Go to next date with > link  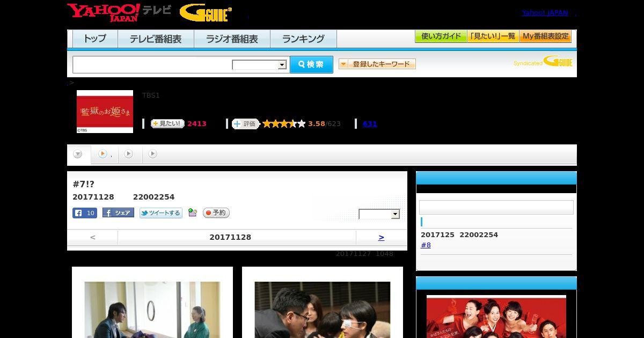click(x=382, y=237)
